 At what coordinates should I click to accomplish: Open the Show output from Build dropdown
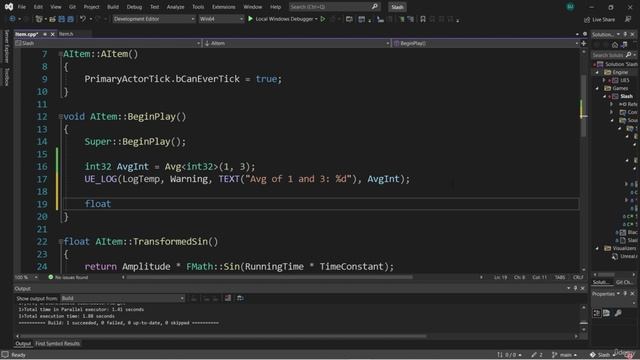(122, 298)
